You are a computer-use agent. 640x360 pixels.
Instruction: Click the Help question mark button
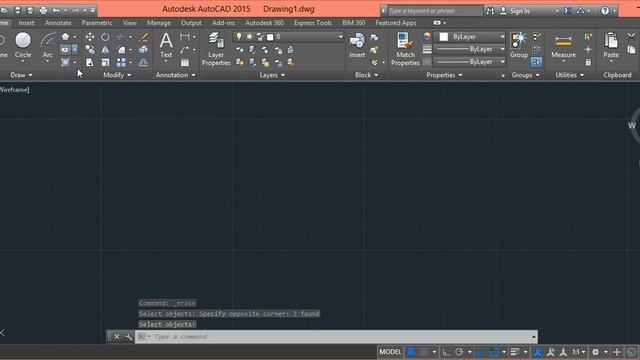click(x=605, y=11)
